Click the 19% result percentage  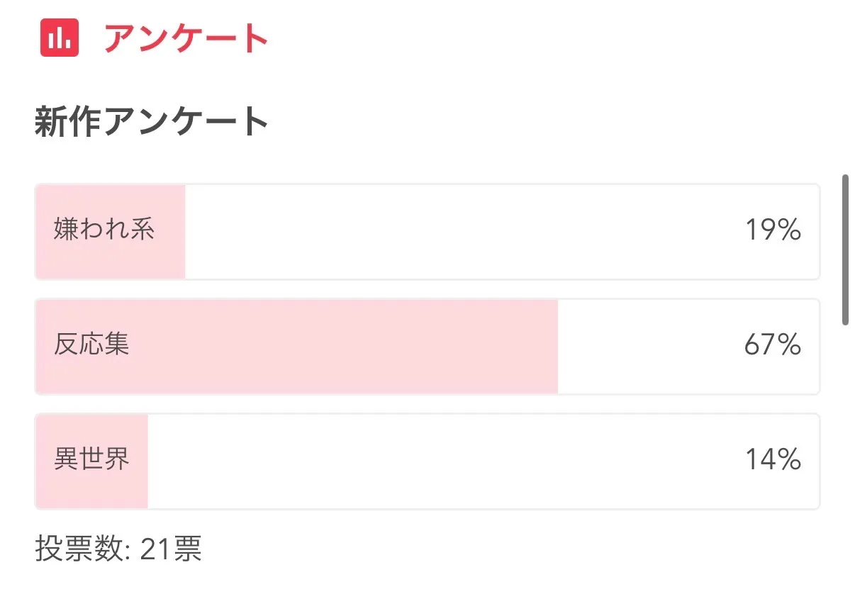coord(772,230)
